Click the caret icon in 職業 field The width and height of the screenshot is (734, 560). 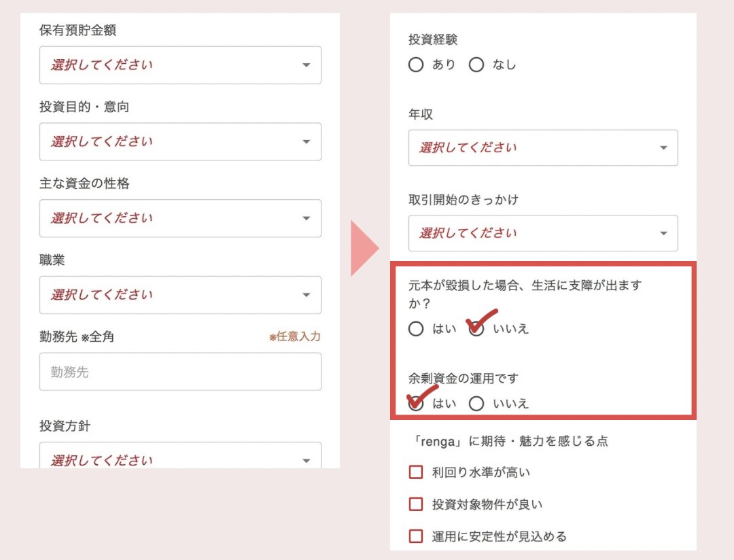pyautogui.click(x=306, y=295)
